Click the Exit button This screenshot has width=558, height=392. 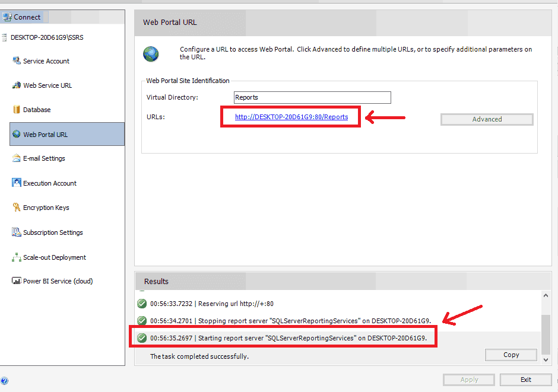coord(525,380)
